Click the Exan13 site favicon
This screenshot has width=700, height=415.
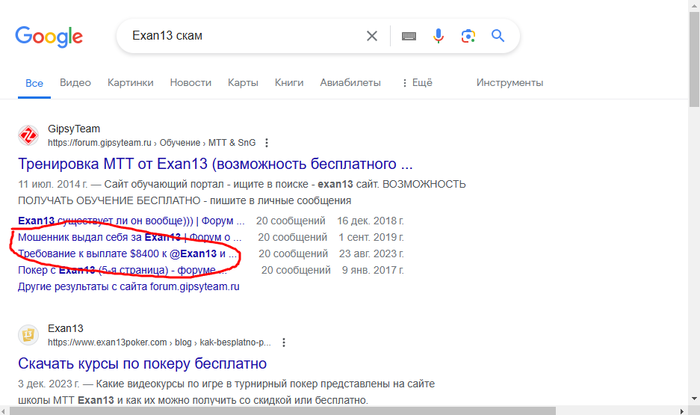pos(29,334)
